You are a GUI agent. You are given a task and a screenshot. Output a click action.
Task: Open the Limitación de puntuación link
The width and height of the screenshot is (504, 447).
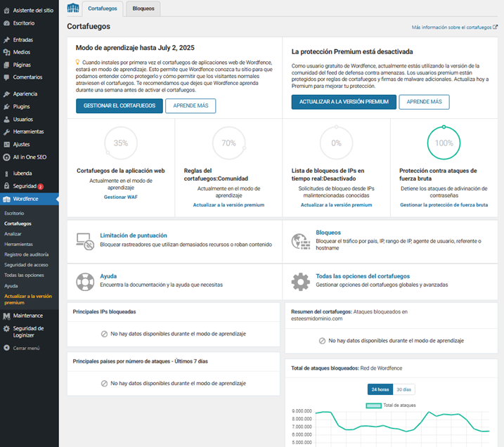134,235
